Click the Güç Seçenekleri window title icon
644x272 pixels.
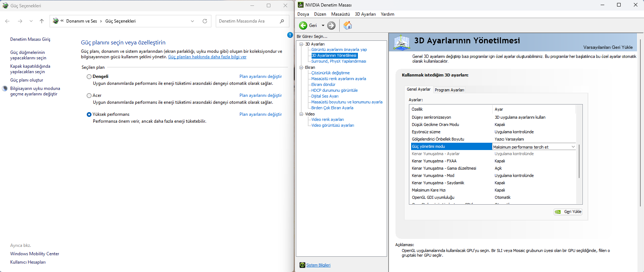[5, 5]
